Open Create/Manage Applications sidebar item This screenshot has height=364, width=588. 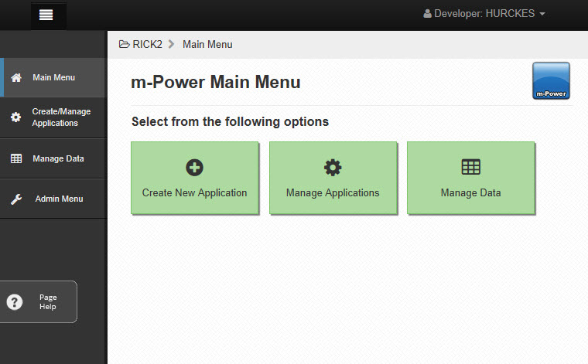pyautogui.click(x=53, y=117)
